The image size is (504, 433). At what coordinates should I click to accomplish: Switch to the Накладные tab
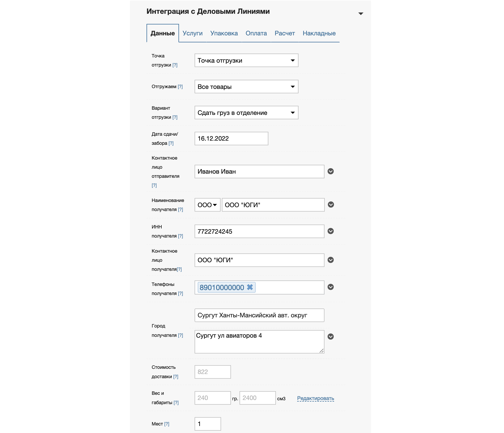click(319, 33)
